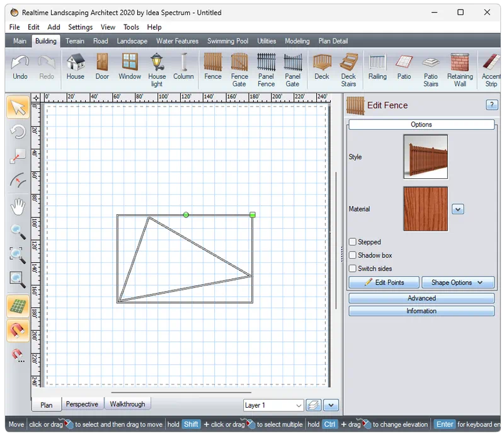Select the Deck tool

tap(322, 68)
